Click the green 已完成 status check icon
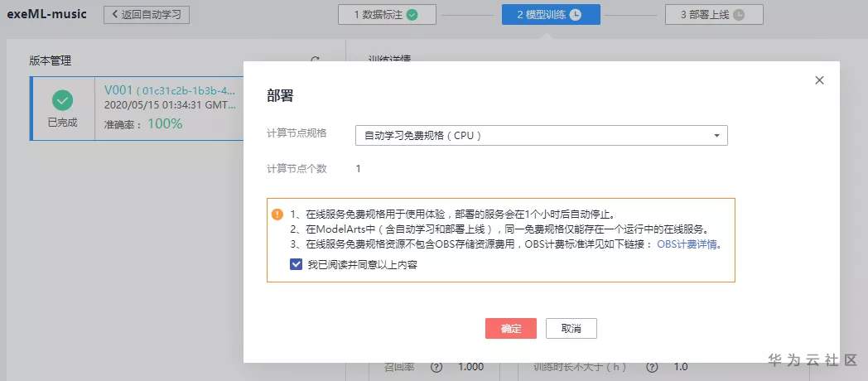This screenshot has width=868, height=381. (x=62, y=100)
